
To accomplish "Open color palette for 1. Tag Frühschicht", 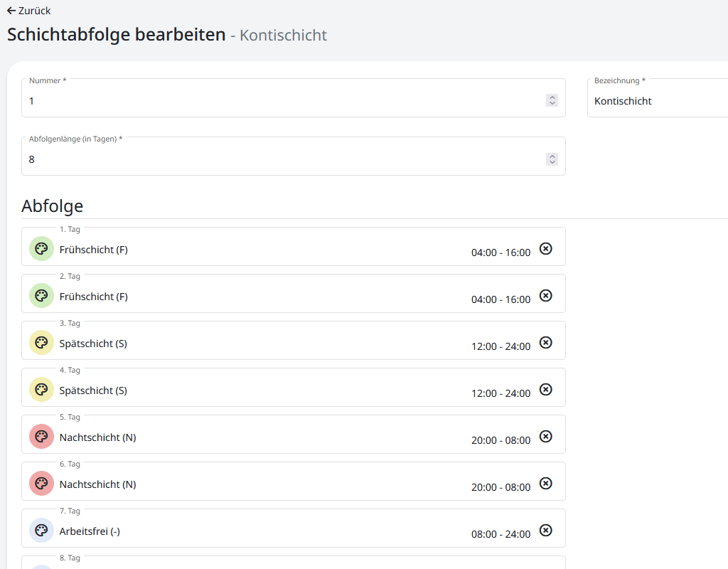I will (41, 249).
